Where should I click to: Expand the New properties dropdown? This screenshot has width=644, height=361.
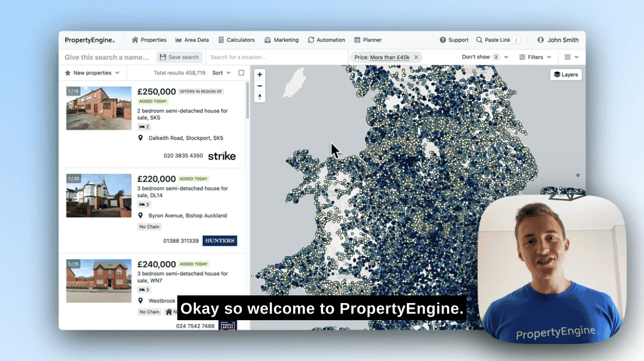pos(118,73)
